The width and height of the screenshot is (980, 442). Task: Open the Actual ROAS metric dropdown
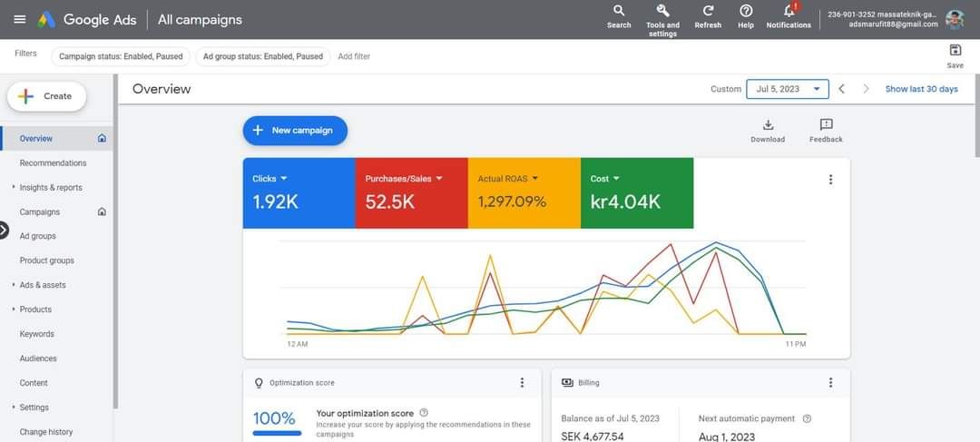[507, 179]
